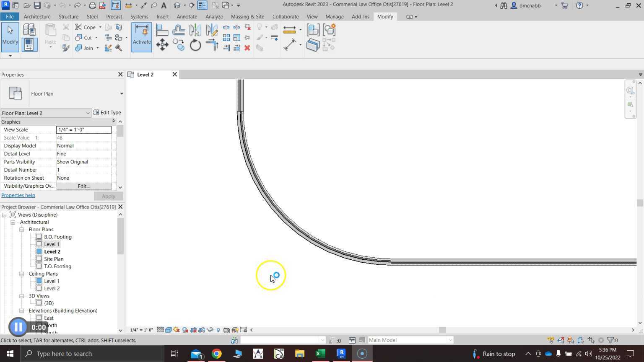Select the Move tool in ribbon

[x=162, y=45]
